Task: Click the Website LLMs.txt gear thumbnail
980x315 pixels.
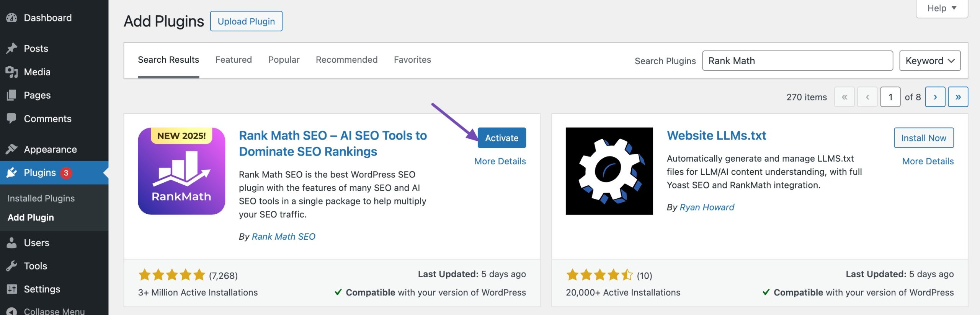Action: tap(609, 171)
